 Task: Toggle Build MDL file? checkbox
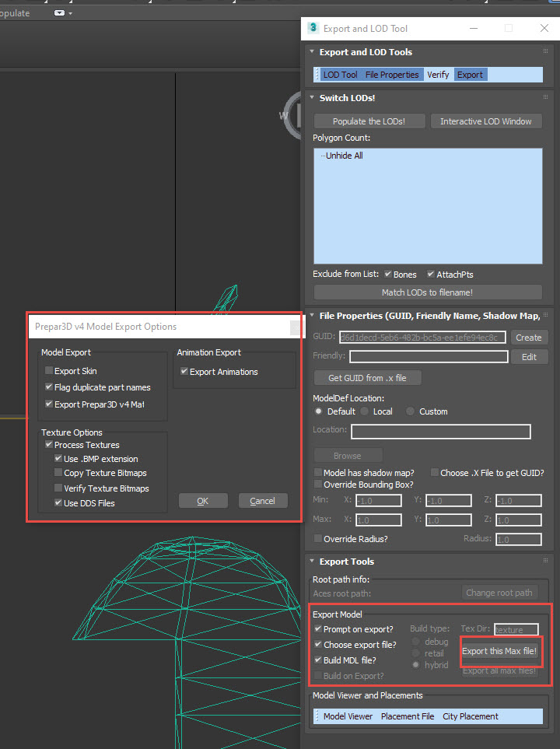pos(318,660)
